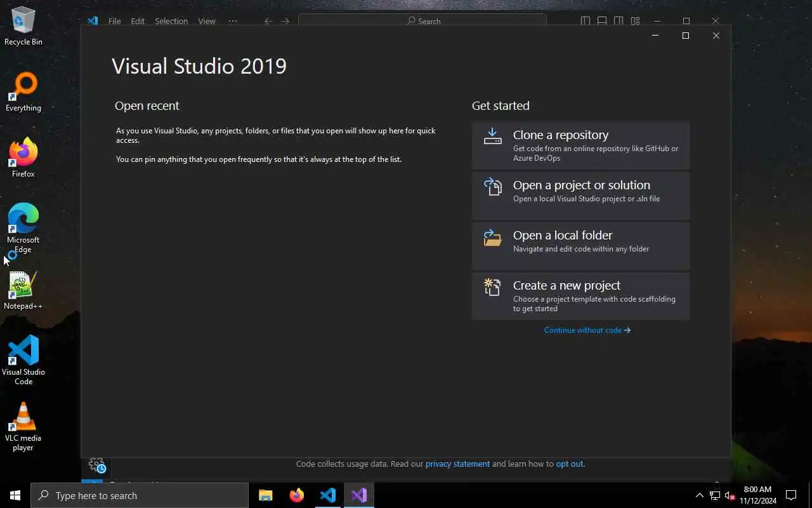Select the Visual Studio Code desktop shortcut

[23, 361]
